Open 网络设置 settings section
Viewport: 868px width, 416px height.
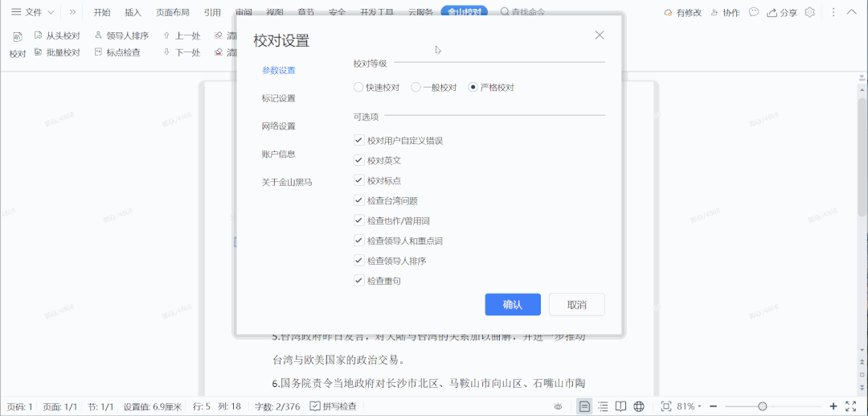(x=278, y=126)
